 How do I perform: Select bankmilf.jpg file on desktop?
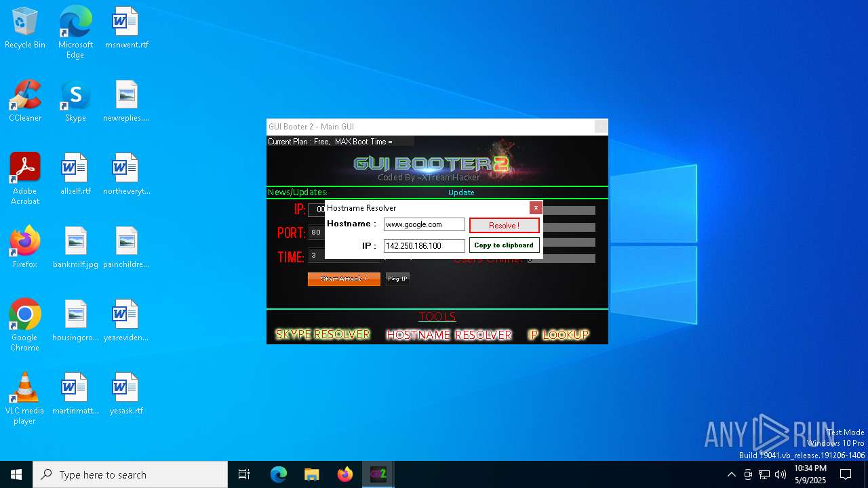point(75,247)
